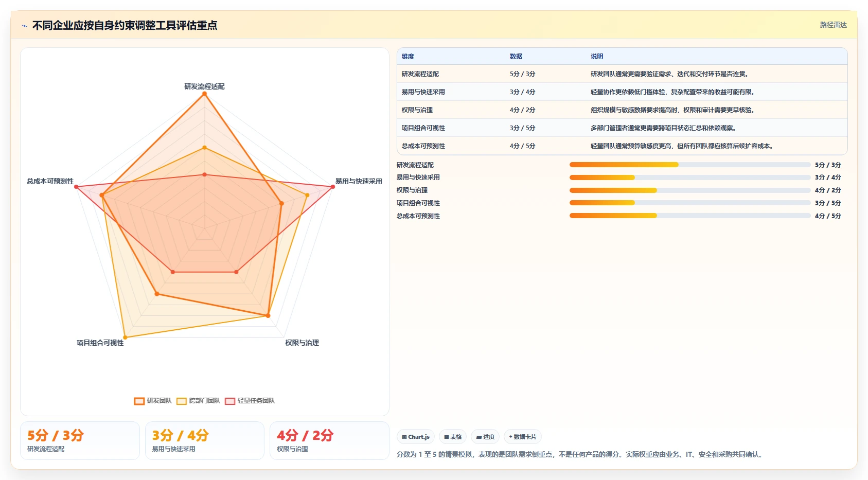The image size is (868, 480).
Task: Select the 易用与快速采用 progress bar
Action: pyautogui.click(x=690, y=177)
